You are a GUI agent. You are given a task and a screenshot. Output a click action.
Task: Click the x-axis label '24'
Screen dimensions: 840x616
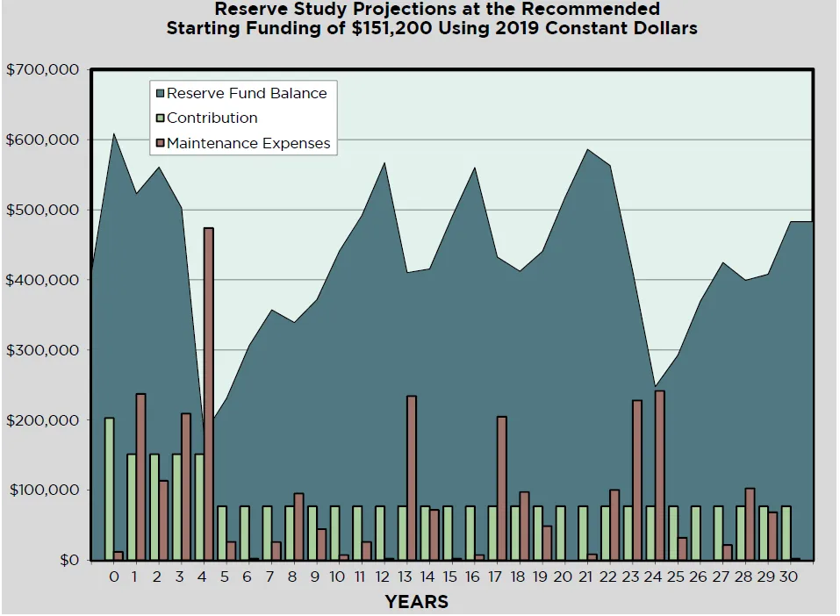(653, 577)
